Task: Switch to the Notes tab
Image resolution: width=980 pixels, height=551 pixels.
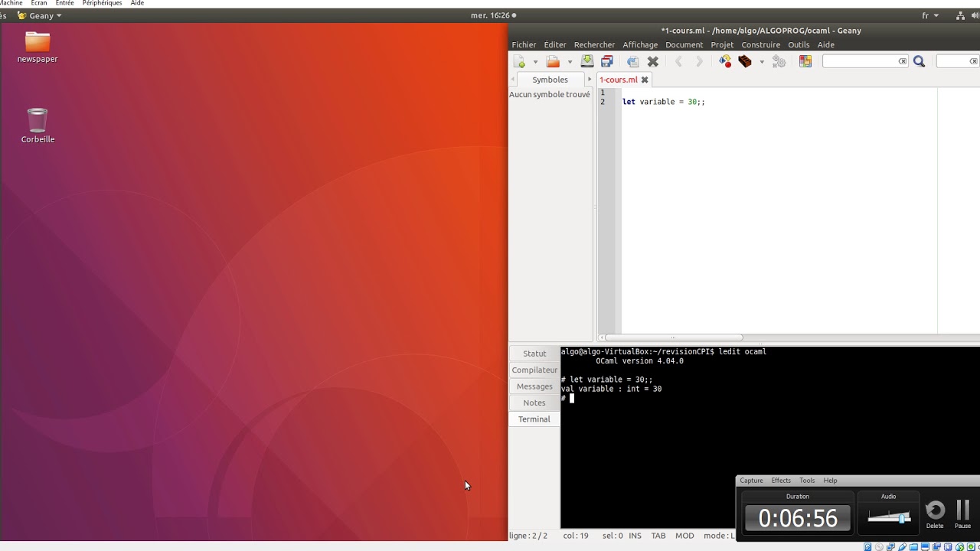Action: click(534, 403)
